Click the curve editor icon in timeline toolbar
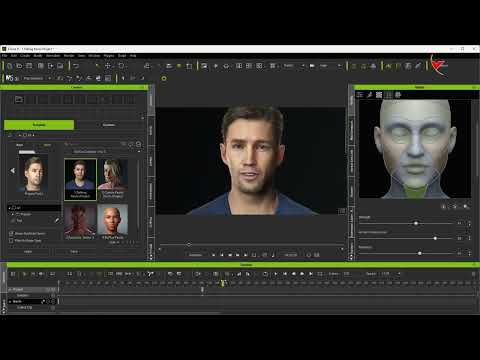480x360 pixels. click(150, 274)
